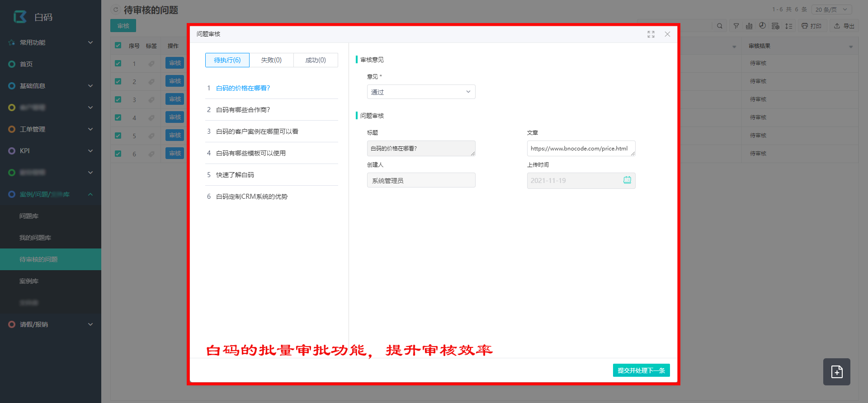Click the tag icon in row 2

pyautogui.click(x=151, y=82)
